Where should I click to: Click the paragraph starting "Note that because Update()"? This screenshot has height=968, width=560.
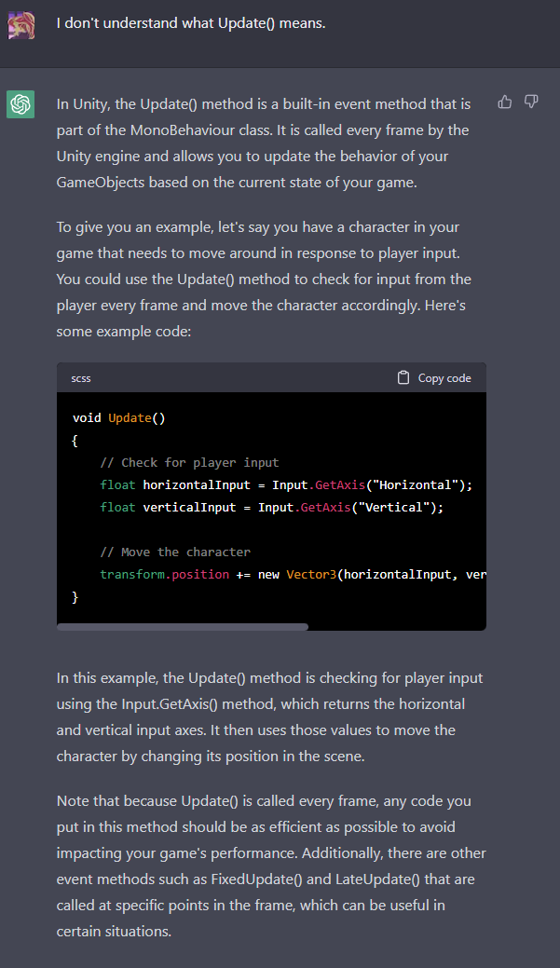pyautogui.click(x=271, y=866)
